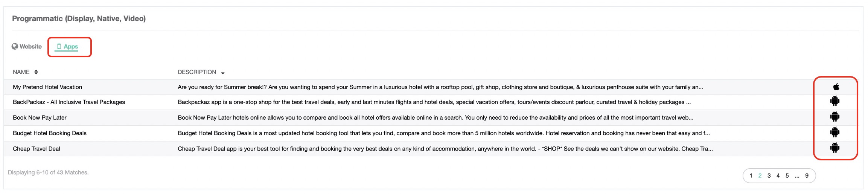The width and height of the screenshot is (868, 195).
Task: Go to page 3 of results
Action: coord(769,176)
